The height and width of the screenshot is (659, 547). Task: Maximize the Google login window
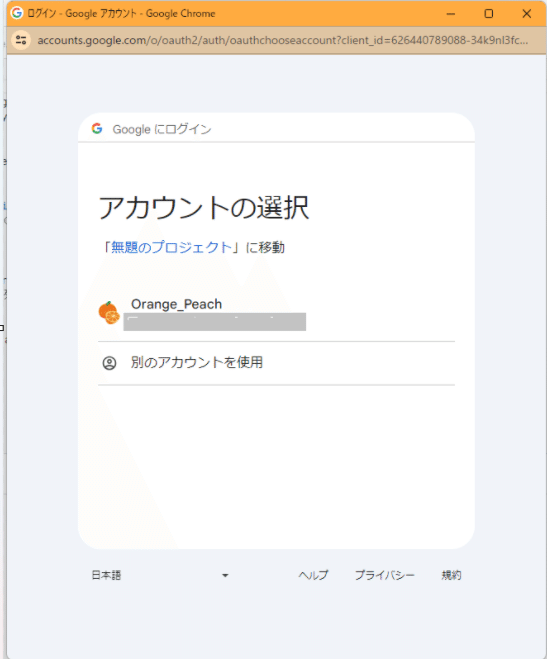click(x=489, y=14)
